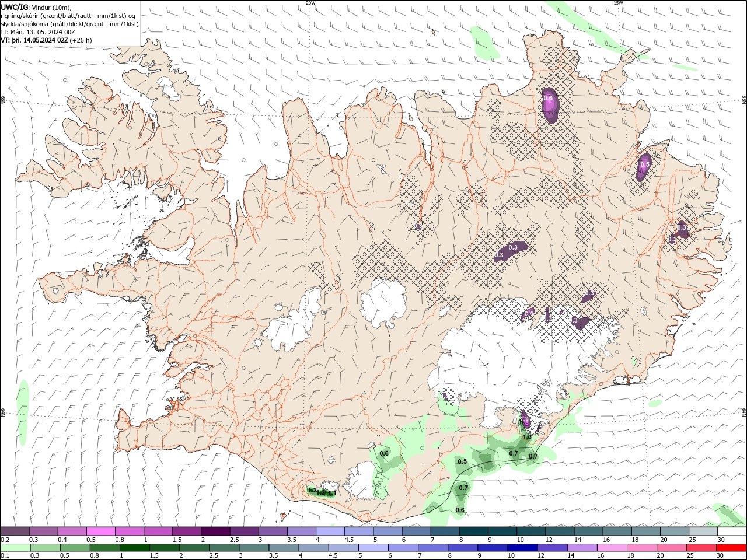Click the 'UWC/IG: Vindur (10m),' title line

pyautogui.click(x=36, y=7)
